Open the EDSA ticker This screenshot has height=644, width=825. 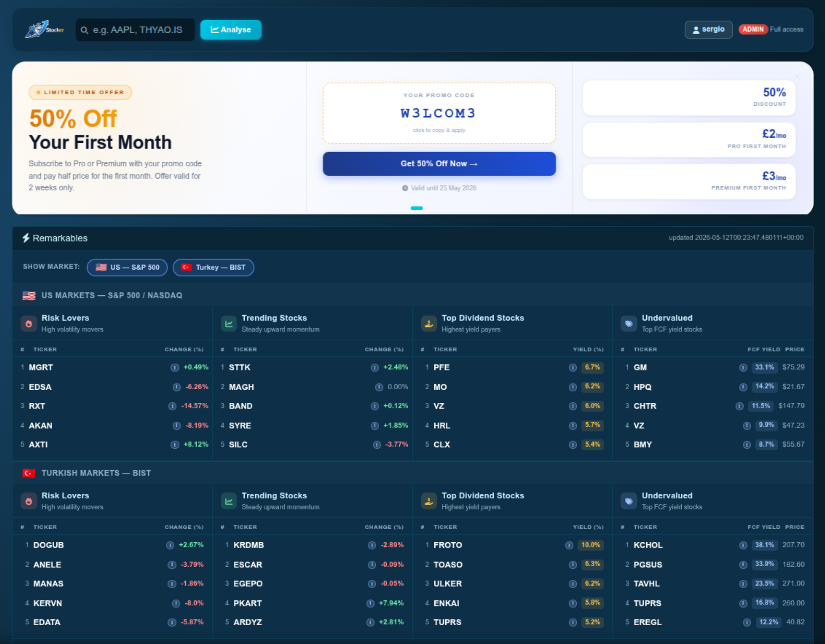coord(40,387)
